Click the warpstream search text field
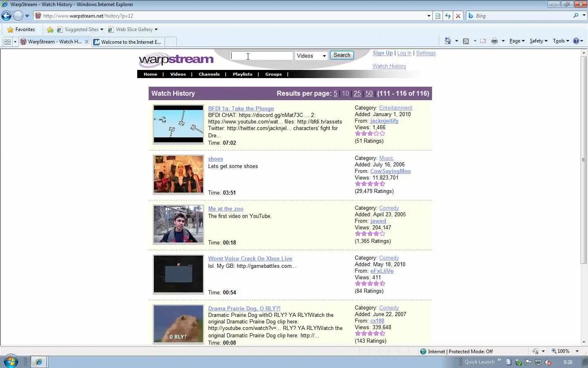Viewport: 588px width, 368px height. (262, 56)
